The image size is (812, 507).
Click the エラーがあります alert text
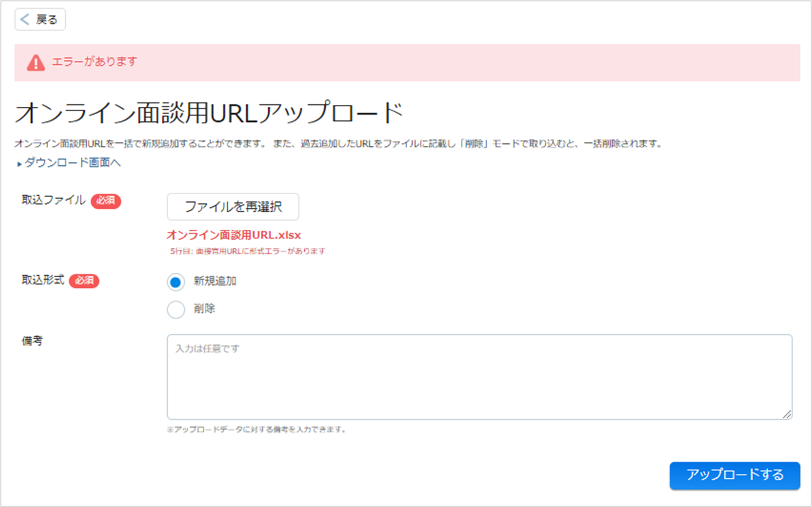[94, 62]
